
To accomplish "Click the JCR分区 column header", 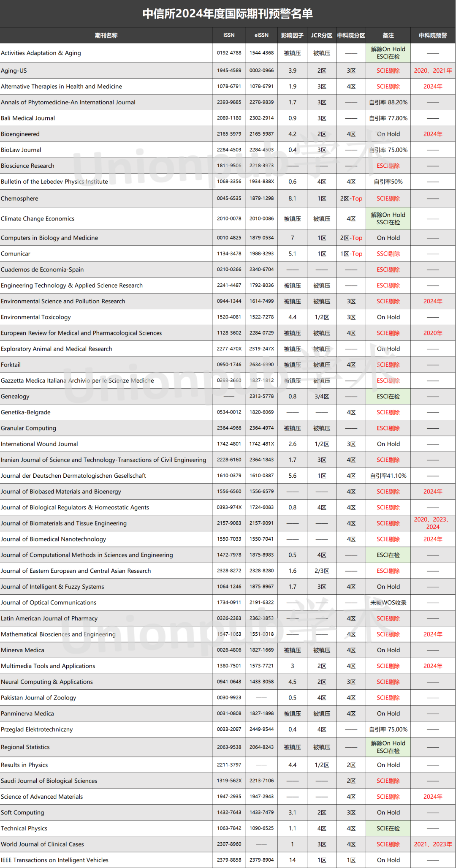I will point(322,35).
